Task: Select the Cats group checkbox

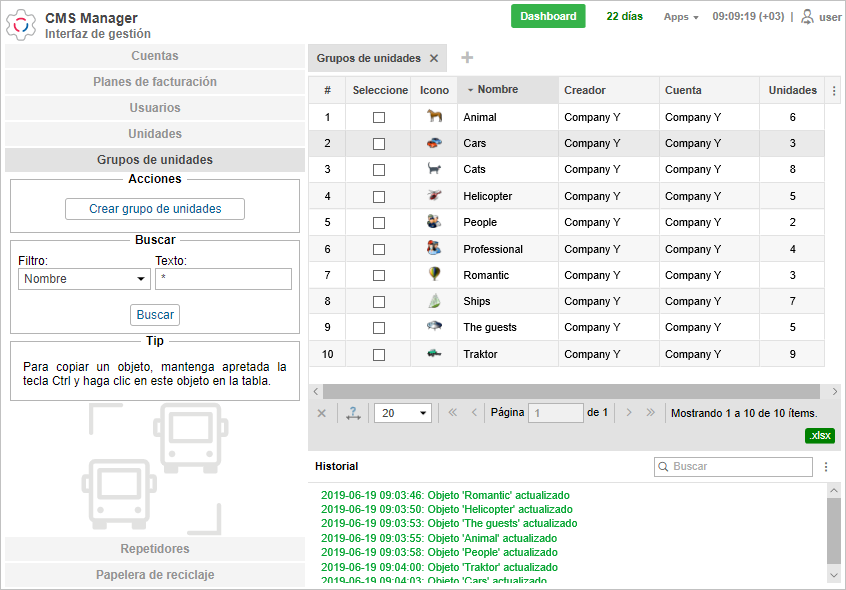Action: point(379,170)
